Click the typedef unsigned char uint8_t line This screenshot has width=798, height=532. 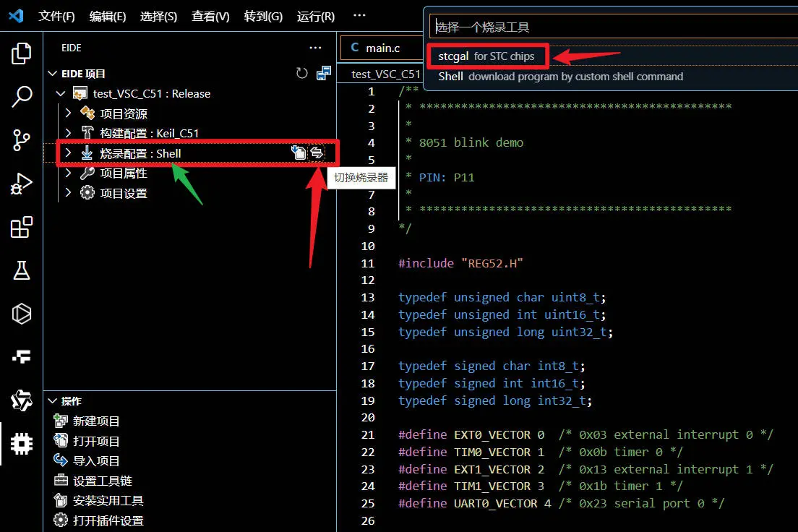502,297
